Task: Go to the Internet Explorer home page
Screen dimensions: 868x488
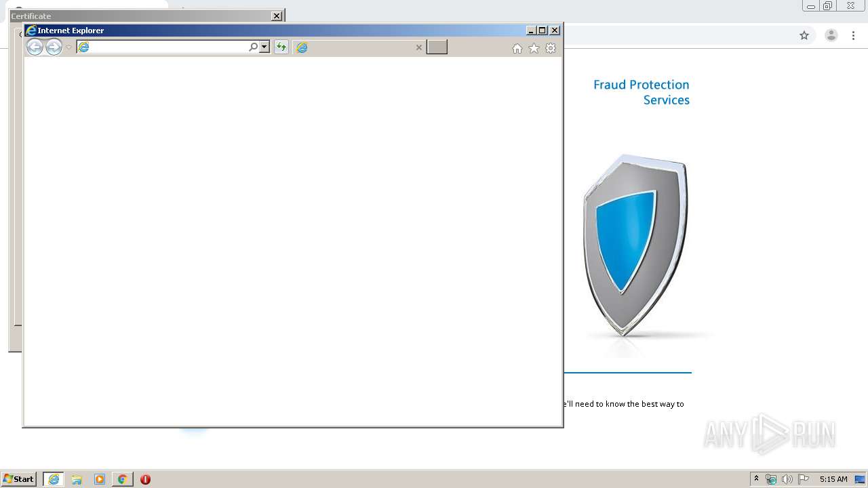Action: pos(517,48)
